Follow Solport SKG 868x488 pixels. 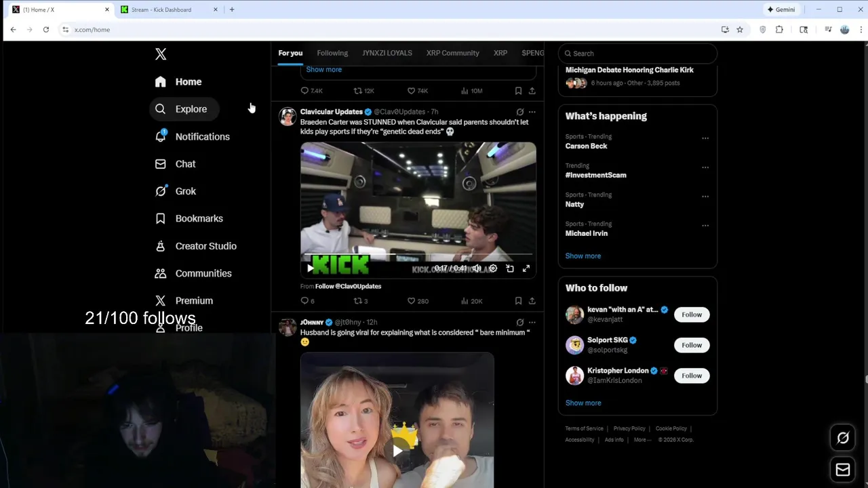click(692, 345)
